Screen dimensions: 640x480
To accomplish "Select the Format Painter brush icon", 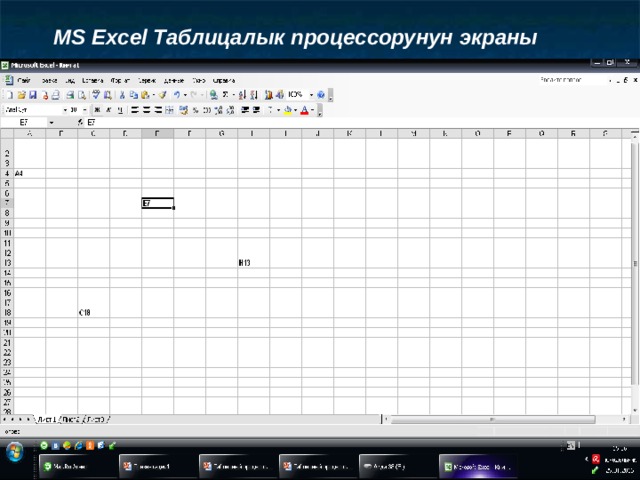I will point(162,95).
